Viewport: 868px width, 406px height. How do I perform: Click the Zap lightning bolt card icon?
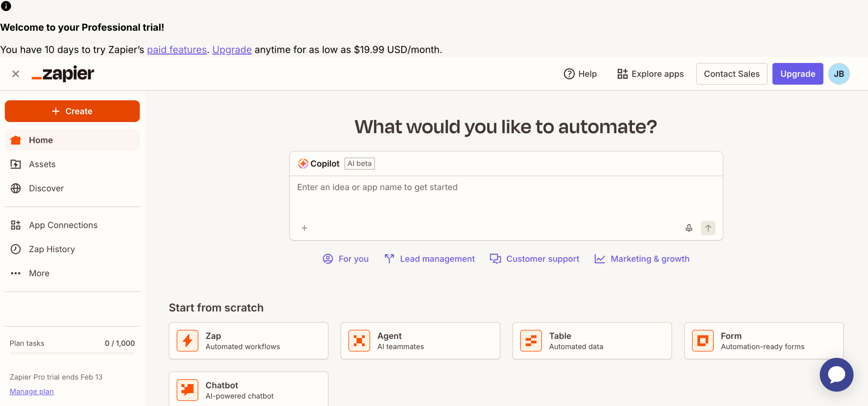click(x=187, y=341)
